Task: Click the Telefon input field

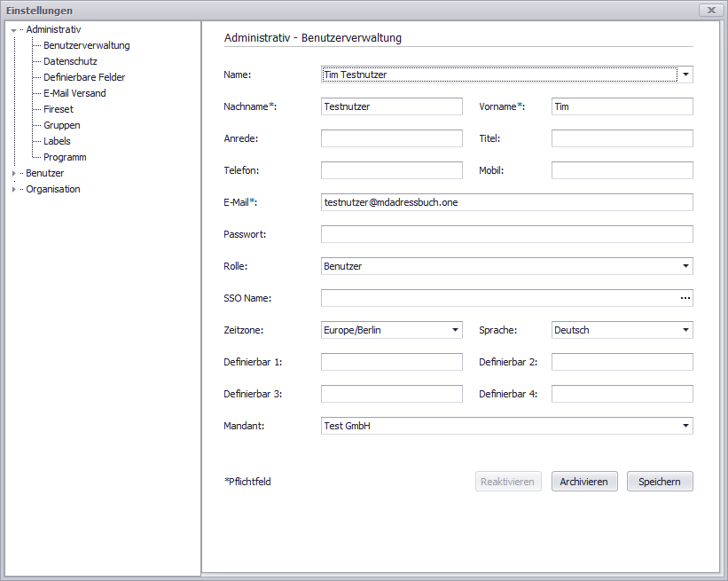Action: coord(391,170)
